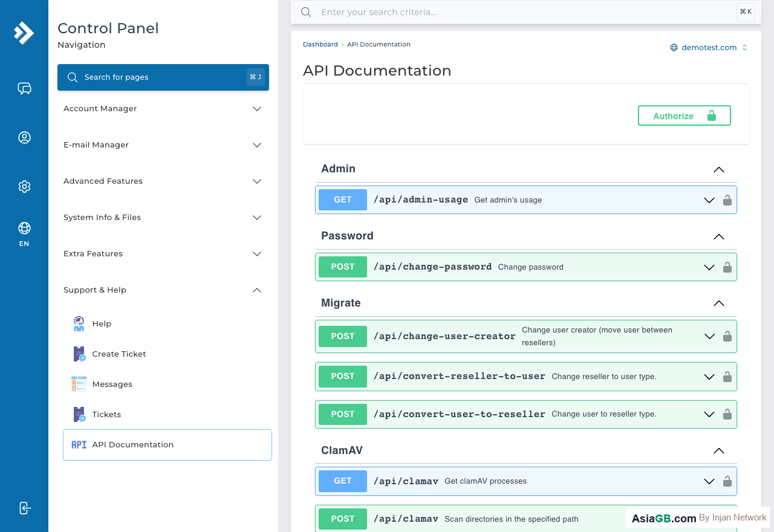Click the API icon beside API Documentation
This screenshot has width=774, height=532.
(79, 444)
